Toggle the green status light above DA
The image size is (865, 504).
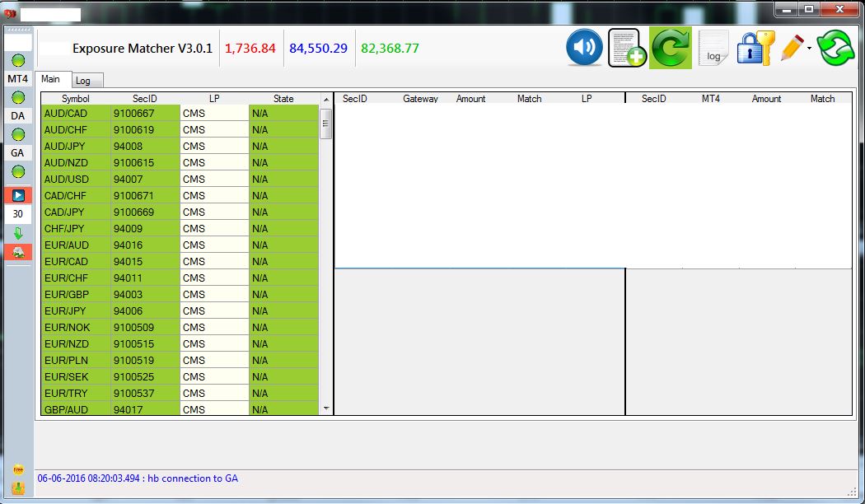pyautogui.click(x=18, y=98)
